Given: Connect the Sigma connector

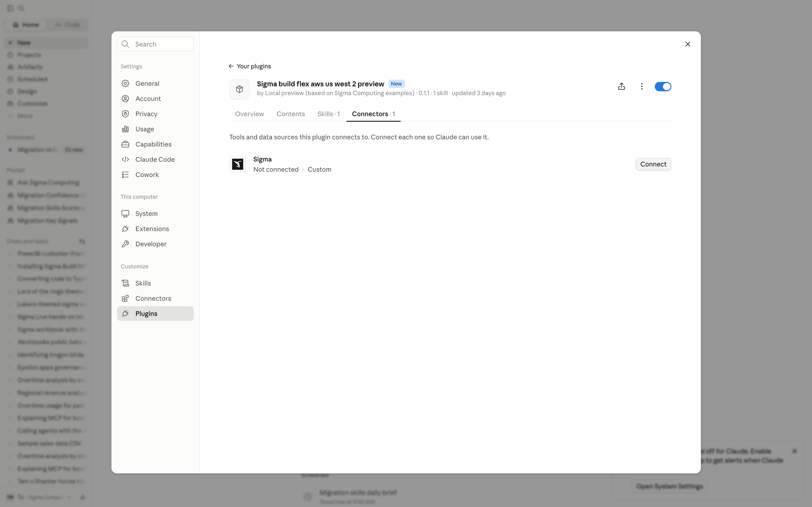Looking at the screenshot, I should tap(653, 164).
